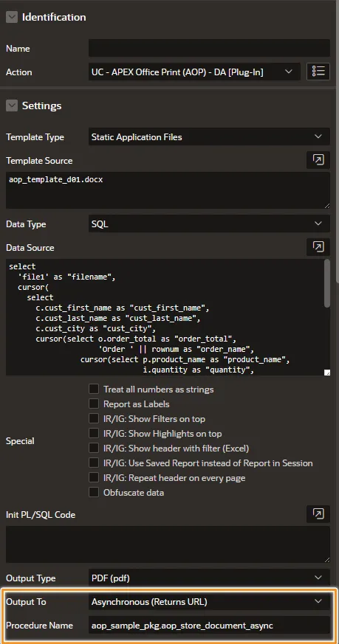Open Init PL/SQL Code in code editor
339x644 pixels.
coord(318,514)
